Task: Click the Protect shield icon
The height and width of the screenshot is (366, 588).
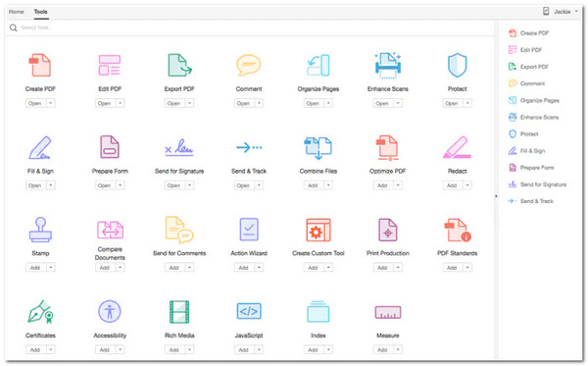Action: [457, 65]
